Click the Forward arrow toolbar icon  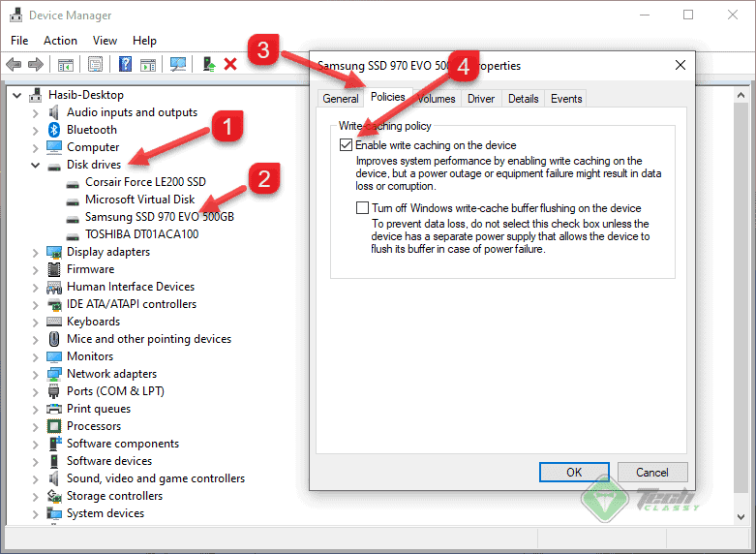point(36,64)
